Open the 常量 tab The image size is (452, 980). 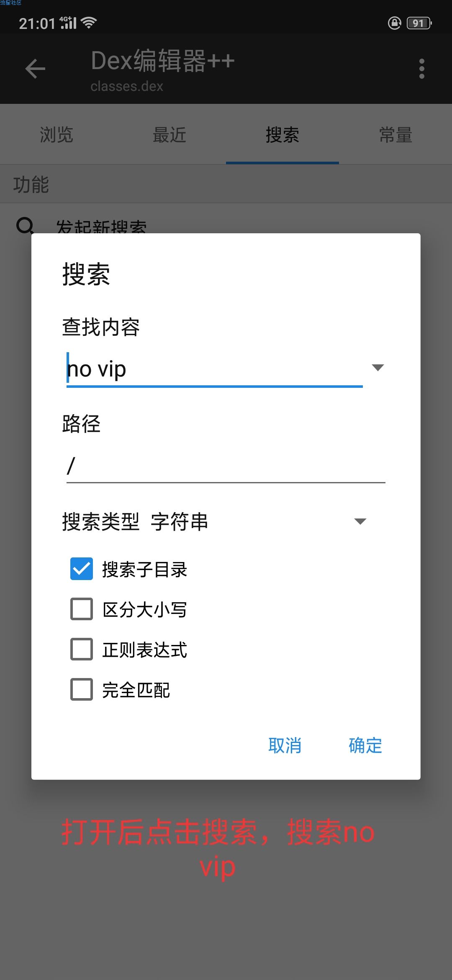pyautogui.click(x=395, y=135)
